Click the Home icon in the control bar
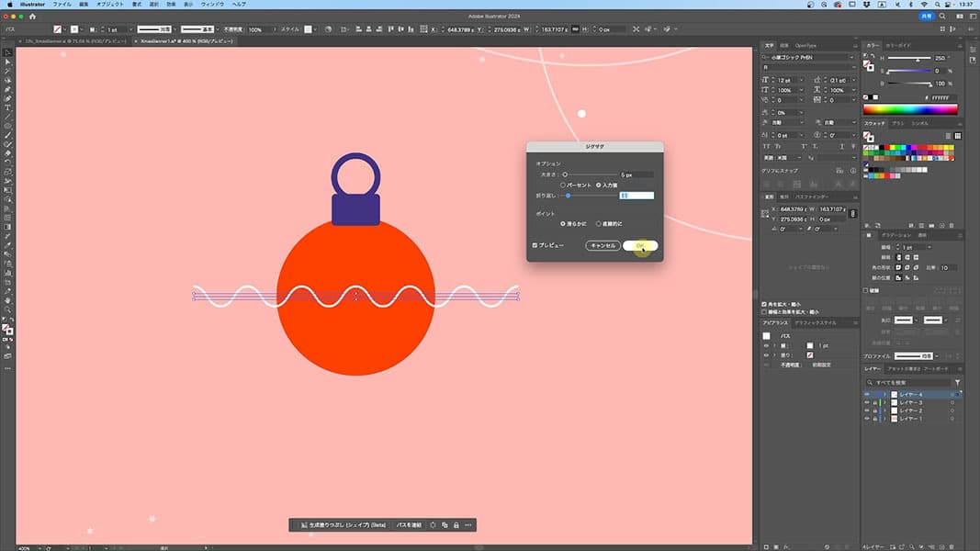Viewport: 980px width, 551px height. (x=33, y=17)
